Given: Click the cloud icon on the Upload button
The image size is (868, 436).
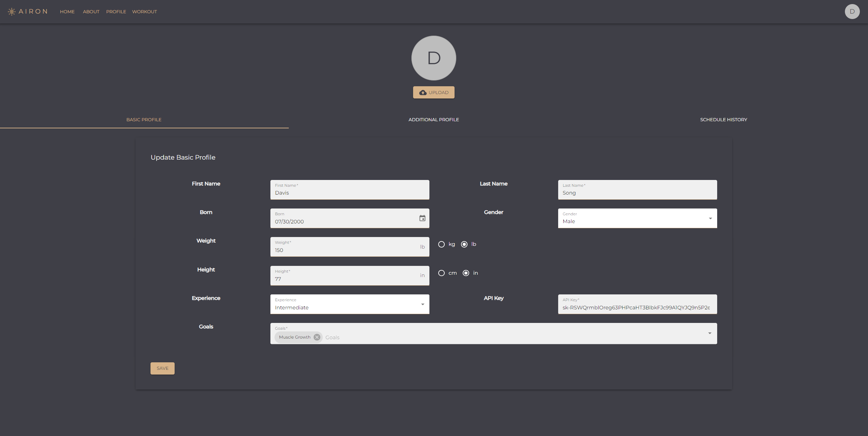Looking at the screenshot, I should (x=422, y=92).
